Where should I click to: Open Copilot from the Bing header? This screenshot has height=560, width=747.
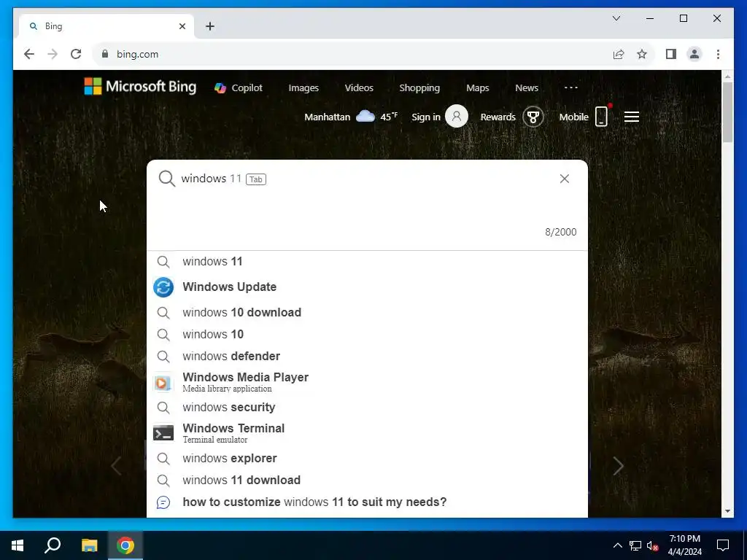[239, 87]
